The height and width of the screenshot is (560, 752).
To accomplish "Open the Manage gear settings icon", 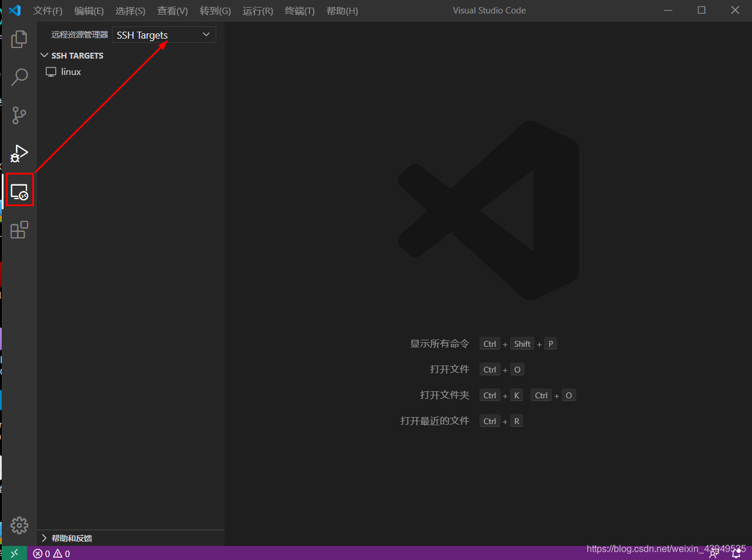I will click(x=19, y=525).
